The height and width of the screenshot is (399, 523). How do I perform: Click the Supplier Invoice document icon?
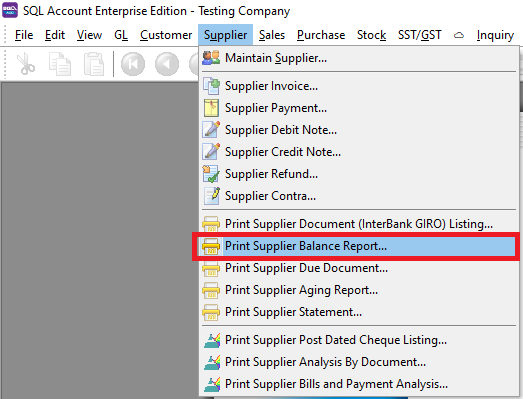[211, 86]
